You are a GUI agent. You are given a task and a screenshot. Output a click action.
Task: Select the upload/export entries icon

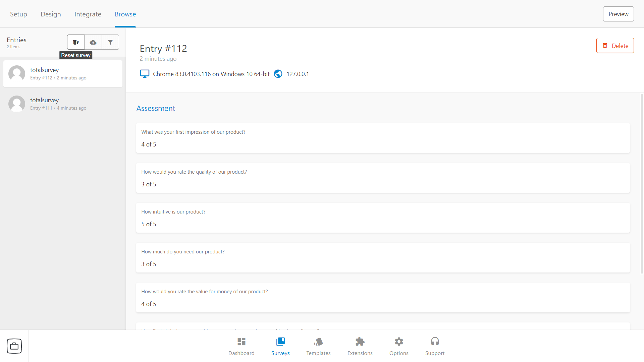tap(93, 42)
